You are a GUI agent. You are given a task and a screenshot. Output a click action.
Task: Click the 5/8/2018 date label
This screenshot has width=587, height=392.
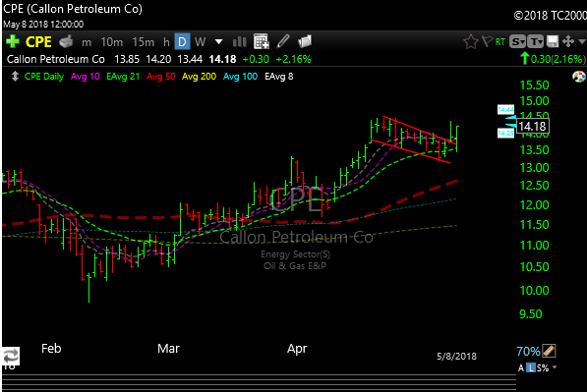coord(457,356)
